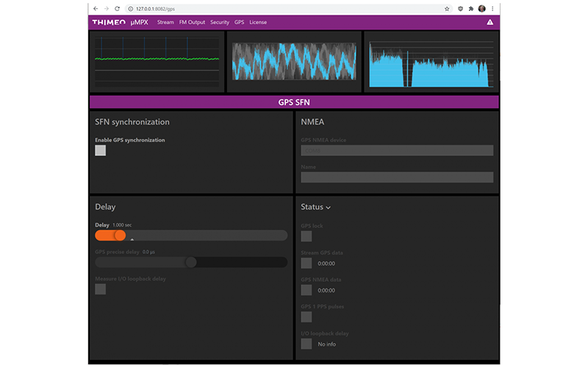The height and width of the screenshot is (368, 588).
Task: Click the user profile avatar
Action: (482, 9)
